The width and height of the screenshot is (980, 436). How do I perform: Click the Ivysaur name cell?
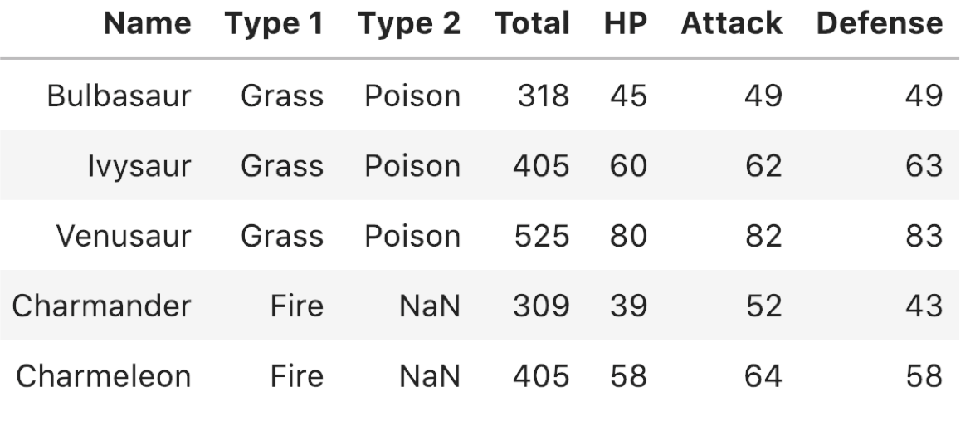point(139,166)
